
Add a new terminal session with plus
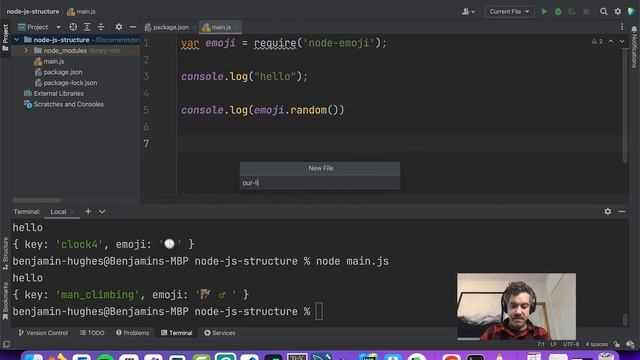tap(88, 211)
